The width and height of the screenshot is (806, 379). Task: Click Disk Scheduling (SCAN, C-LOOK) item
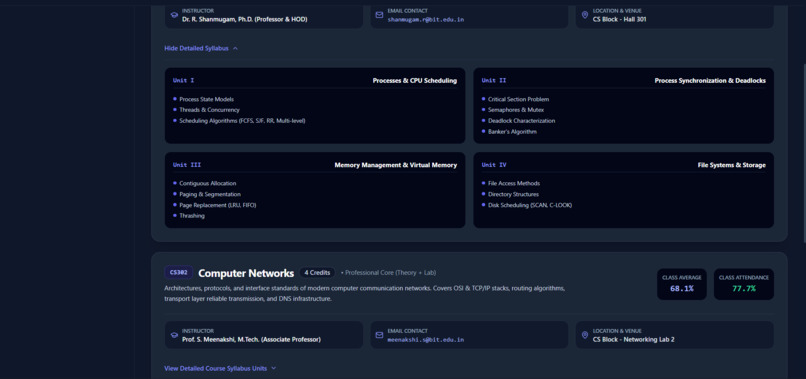pyautogui.click(x=530, y=205)
